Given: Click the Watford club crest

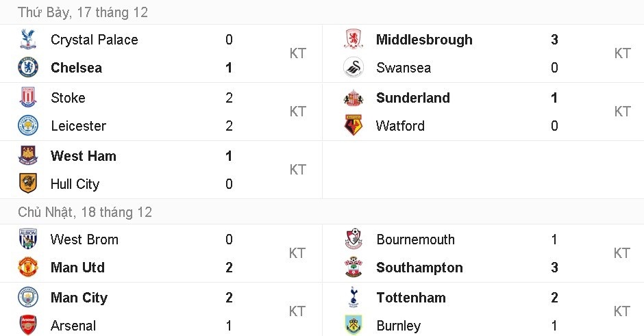Looking at the screenshot, I should [x=354, y=126].
